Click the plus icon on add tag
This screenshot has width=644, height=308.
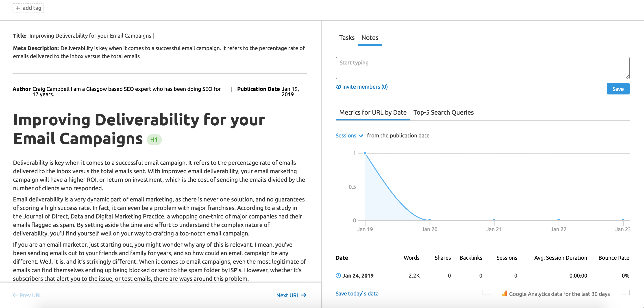(18, 8)
